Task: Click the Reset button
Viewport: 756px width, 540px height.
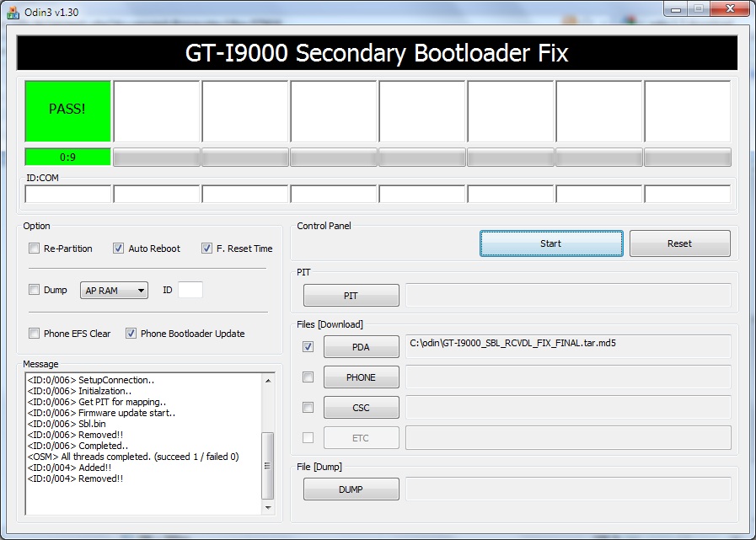Action: point(680,243)
